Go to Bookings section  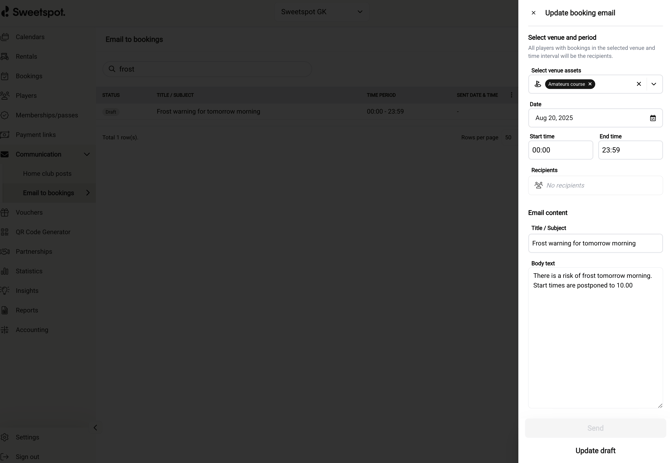point(29,76)
